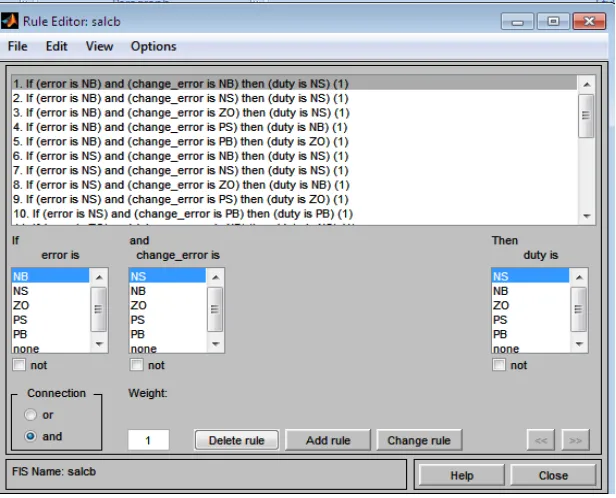This screenshot has width=616, height=498.
Task: Choose PB in the duty list
Action: [x=530, y=334]
